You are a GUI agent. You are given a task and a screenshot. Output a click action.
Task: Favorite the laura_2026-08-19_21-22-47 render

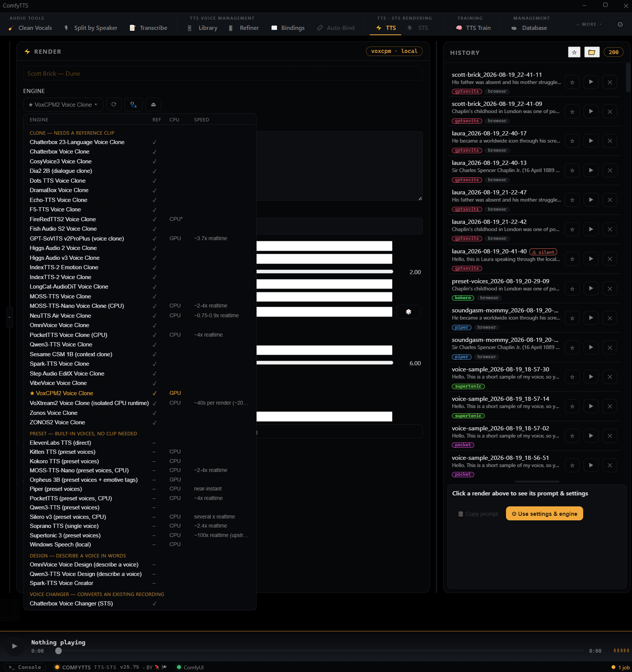point(572,200)
